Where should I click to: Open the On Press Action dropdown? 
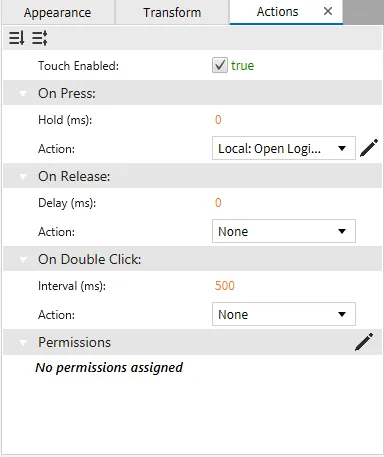(284, 148)
